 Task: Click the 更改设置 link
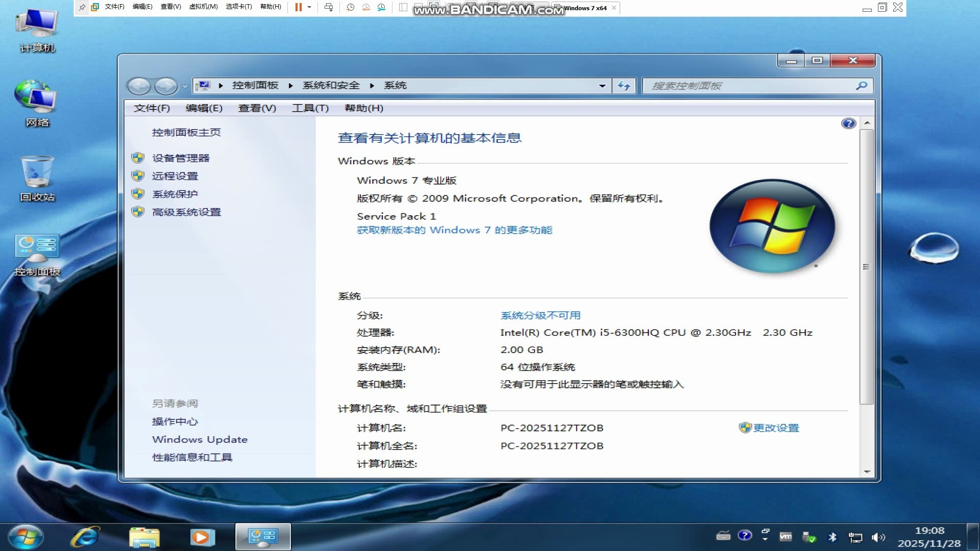coord(776,428)
